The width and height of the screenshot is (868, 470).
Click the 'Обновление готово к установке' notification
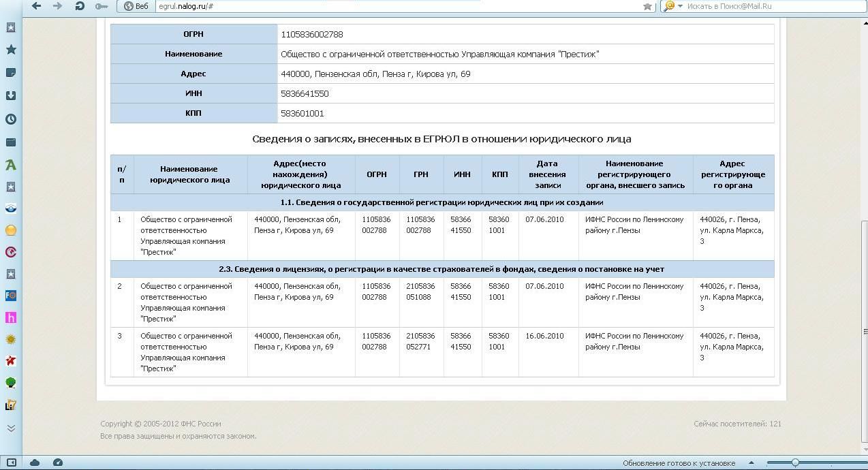click(679, 463)
